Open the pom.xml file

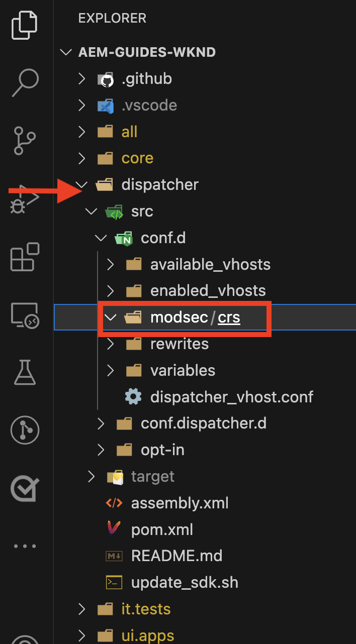coord(162,529)
